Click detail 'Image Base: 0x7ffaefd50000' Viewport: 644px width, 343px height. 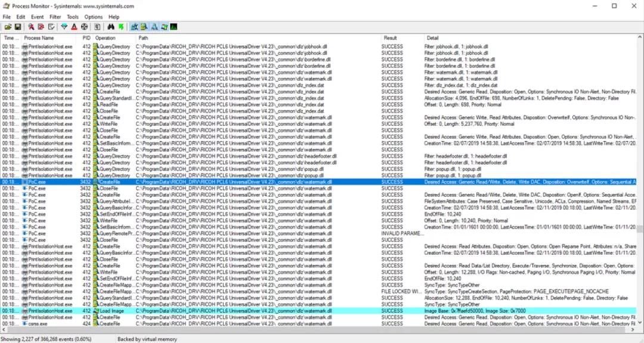coord(475,311)
